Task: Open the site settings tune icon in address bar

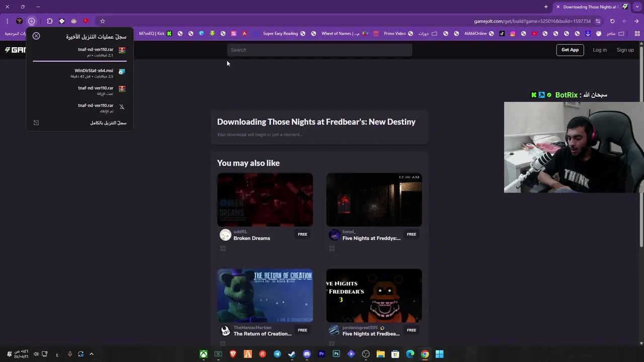Action: coord(598,21)
